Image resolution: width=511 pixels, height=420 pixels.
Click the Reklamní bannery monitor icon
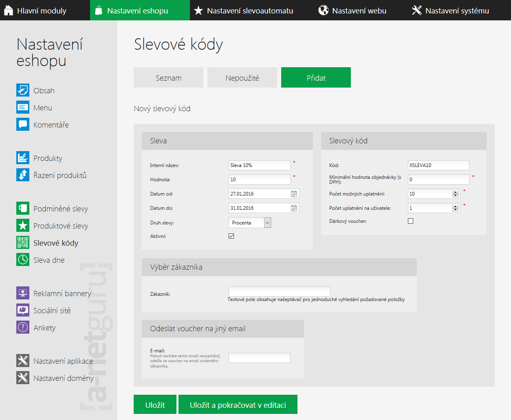(23, 293)
